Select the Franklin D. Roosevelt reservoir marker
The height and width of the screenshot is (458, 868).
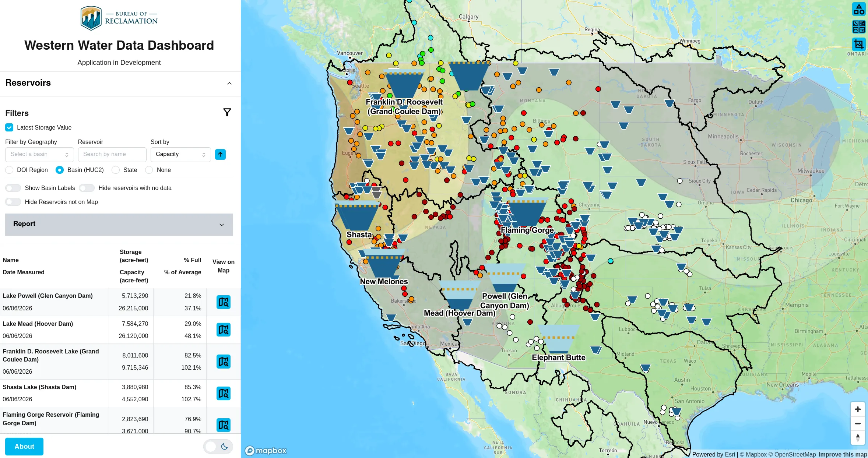(404, 84)
